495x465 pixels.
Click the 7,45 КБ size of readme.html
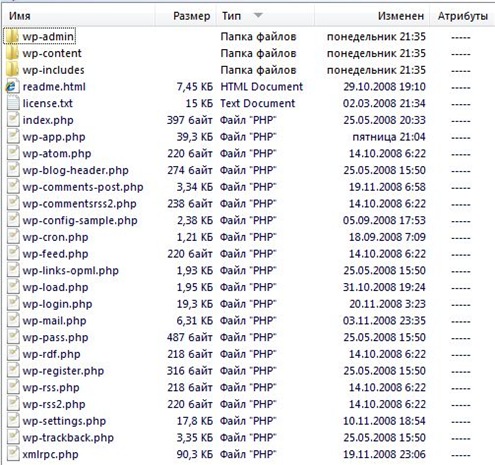click(195, 87)
